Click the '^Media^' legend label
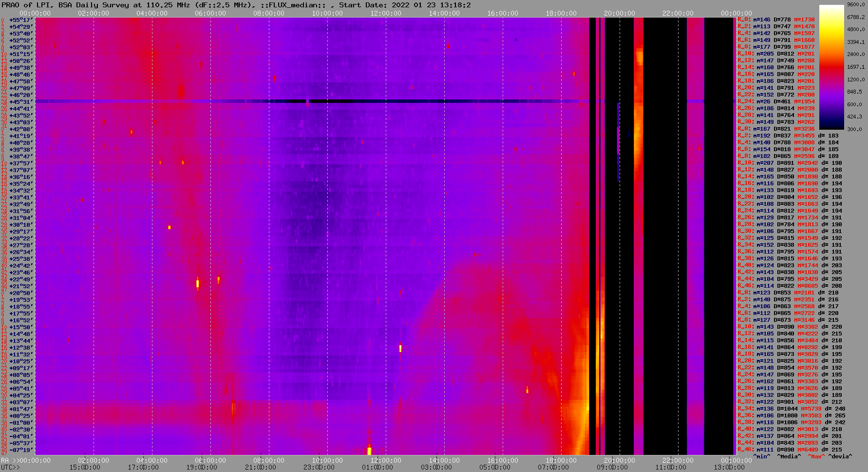The width and height of the screenshot is (868, 472). click(789, 457)
